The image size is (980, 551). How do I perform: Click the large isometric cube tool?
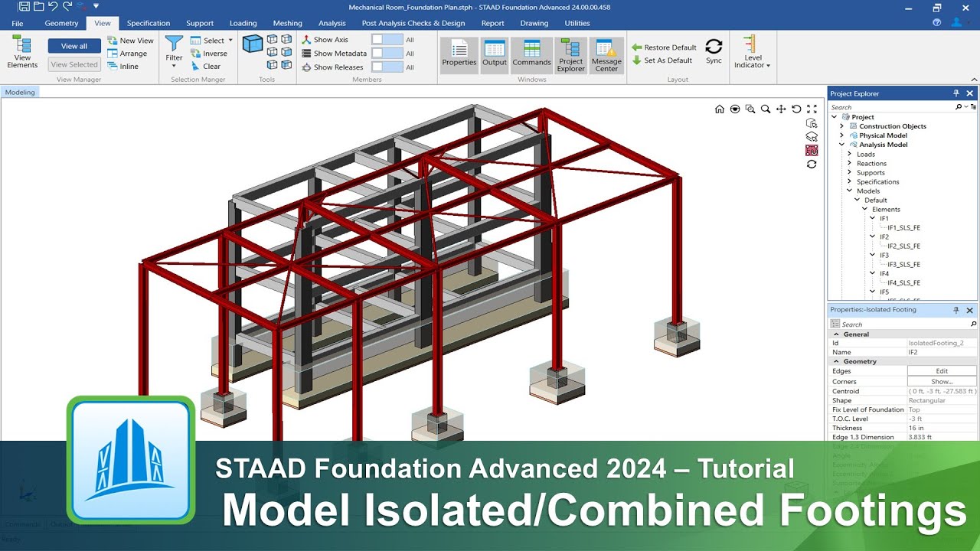pyautogui.click(x=253, y=44)
